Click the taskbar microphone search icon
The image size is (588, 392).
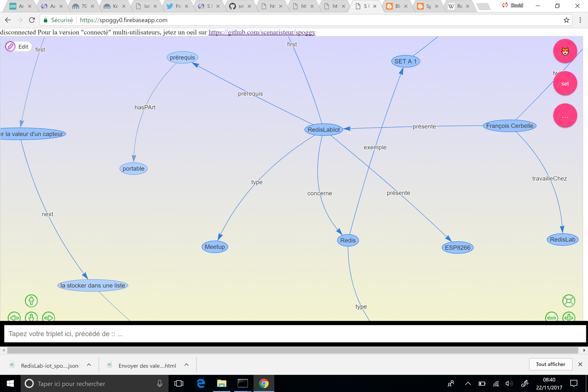pos(159,384)
